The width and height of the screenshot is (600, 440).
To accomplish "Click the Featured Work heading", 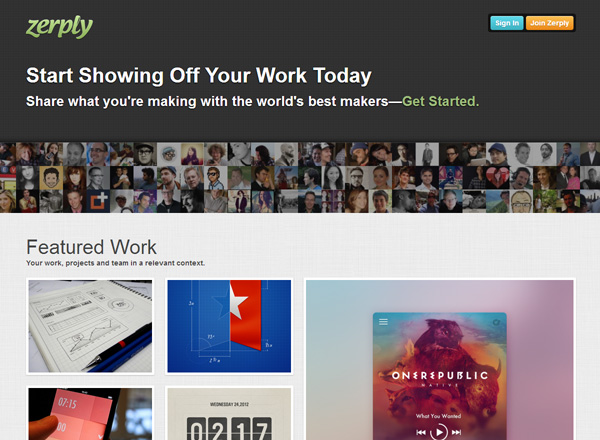I will click(91, 247).
